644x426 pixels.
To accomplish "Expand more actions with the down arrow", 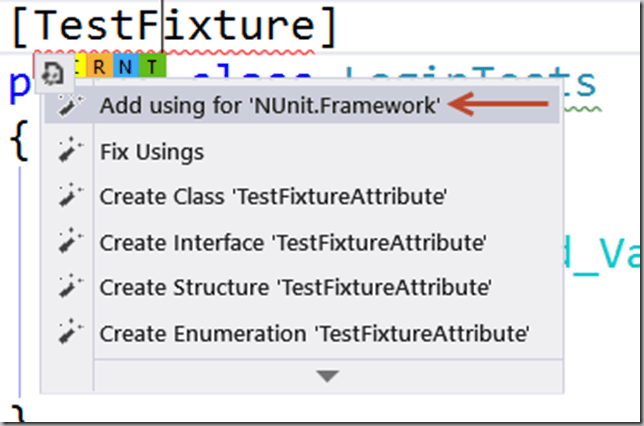I will [x=327, y=376].
